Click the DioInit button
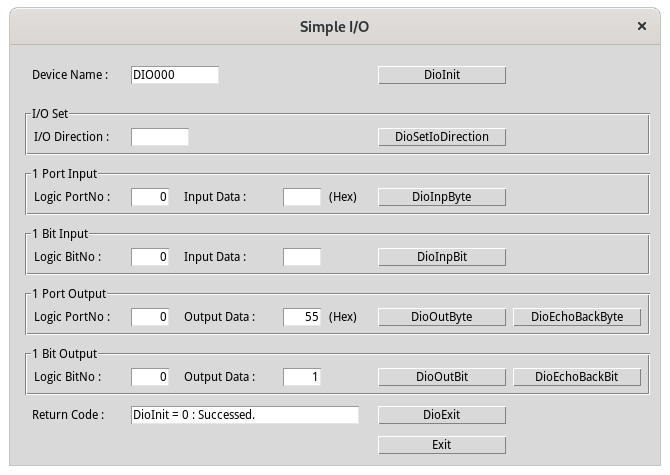Viewport: 670px width, 475px height. click(441, 75)
